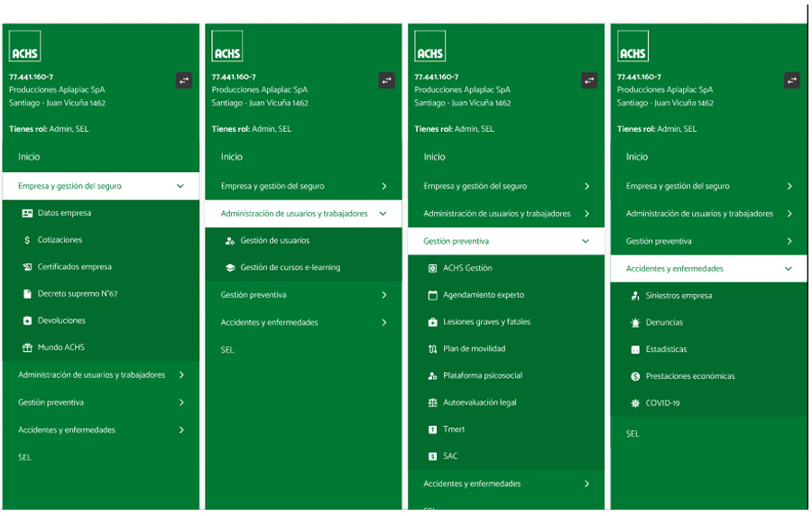Collapse Empresa y gestión del seguro in first panel
This screenshot has width=812, height=516.
[101, 187]
